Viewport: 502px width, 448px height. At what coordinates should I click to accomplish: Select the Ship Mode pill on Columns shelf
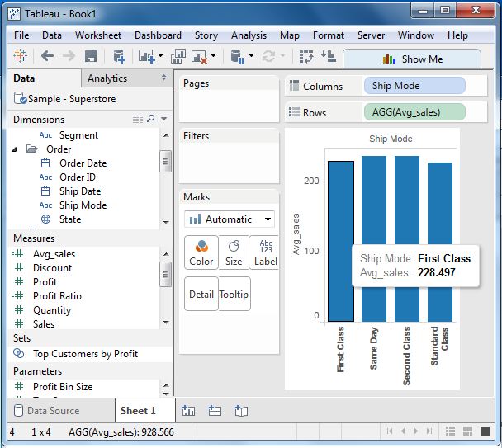tap(414, 86)
